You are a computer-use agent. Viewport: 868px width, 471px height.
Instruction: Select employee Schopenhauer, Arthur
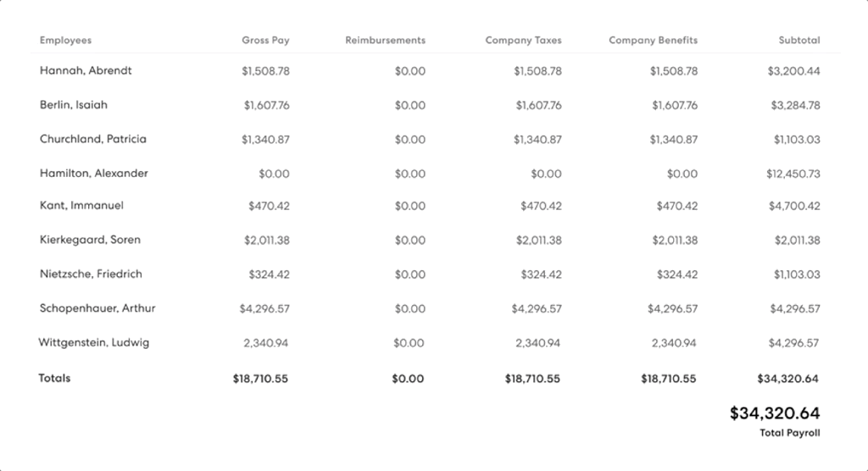point(97,308)
